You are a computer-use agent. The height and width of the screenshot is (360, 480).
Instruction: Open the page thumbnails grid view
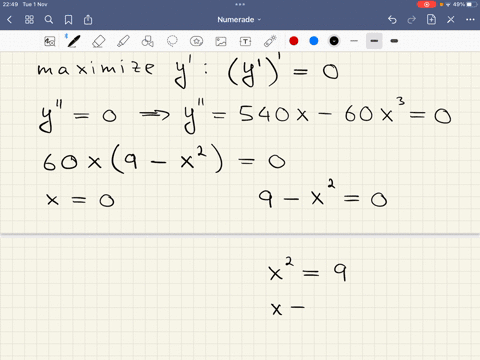click(29, 20)
